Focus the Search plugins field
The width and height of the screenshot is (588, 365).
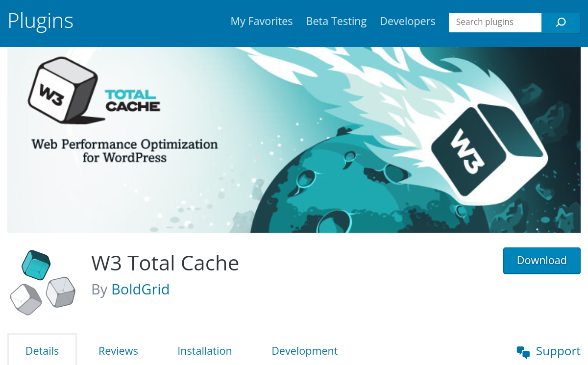(x=495, y=23)
